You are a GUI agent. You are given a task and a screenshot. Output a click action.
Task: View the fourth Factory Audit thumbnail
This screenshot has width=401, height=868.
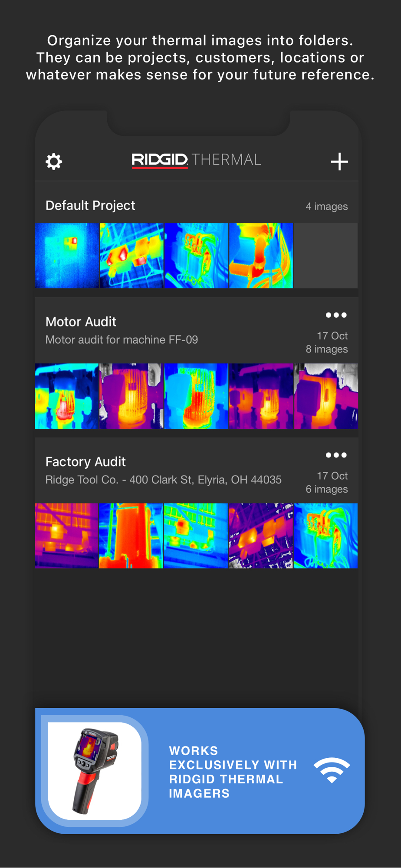[x=261, y=536]
